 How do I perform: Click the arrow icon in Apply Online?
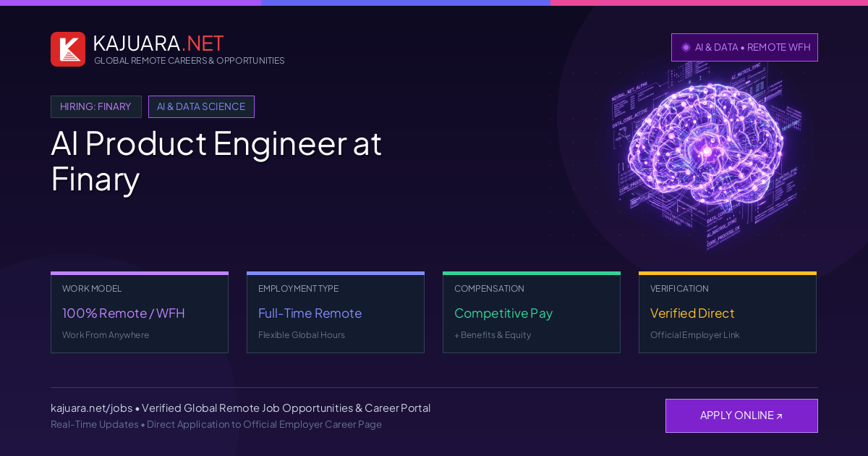click(x=779, y=416)
